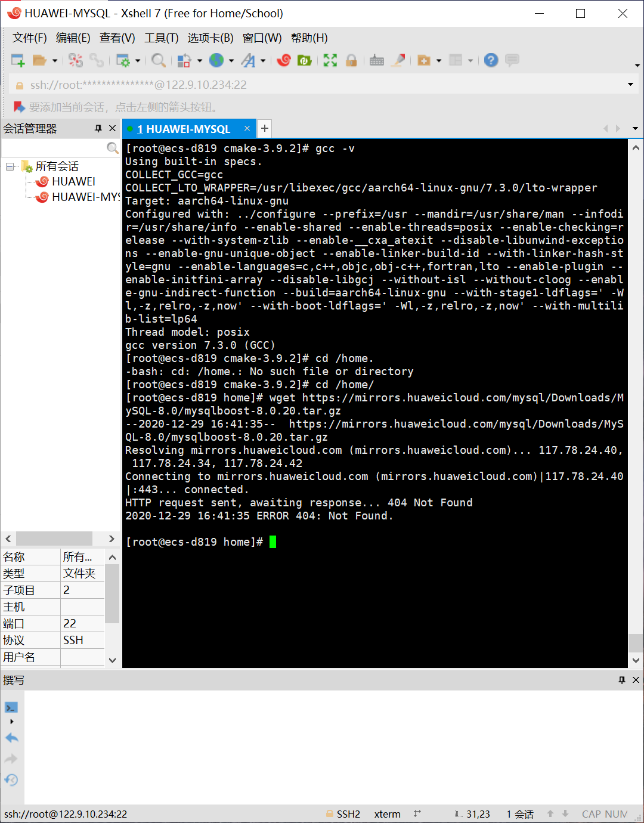Open the 选项卡(B) menu
The width and height of the screenshot is (644, 823).
(210, 38)
